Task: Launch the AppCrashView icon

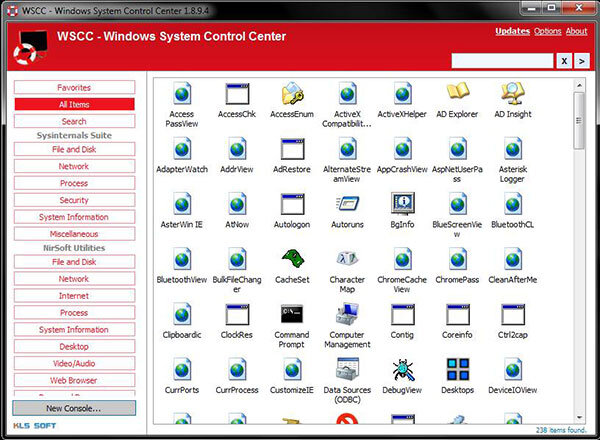Action: click(x=403, y=148)
